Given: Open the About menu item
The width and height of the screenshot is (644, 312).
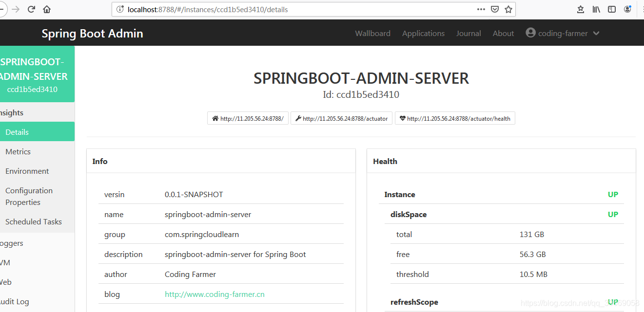Looking at the screenshot, I should (503, 33).
